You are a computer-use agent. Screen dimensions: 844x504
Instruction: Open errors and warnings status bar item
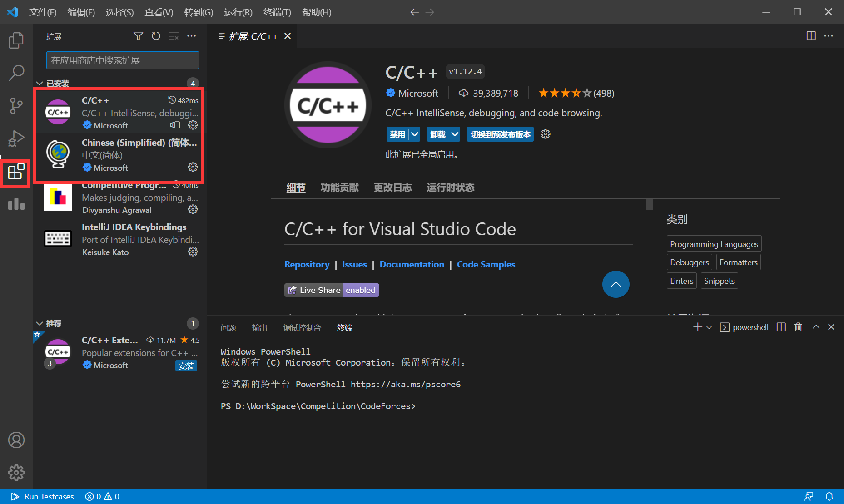[x=102, y=496]
